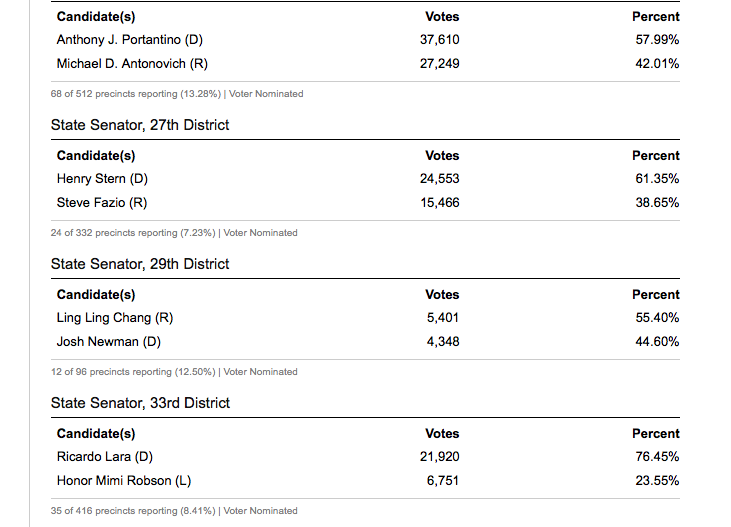Click the State Senator, 27th District heading
731x527 pixels.
pos(140,125)
